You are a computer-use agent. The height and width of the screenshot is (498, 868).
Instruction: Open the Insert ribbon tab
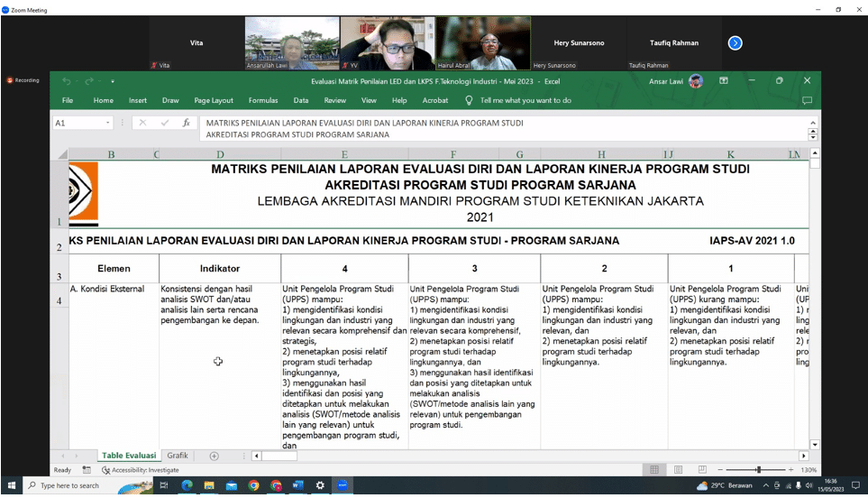pos(138,100)
